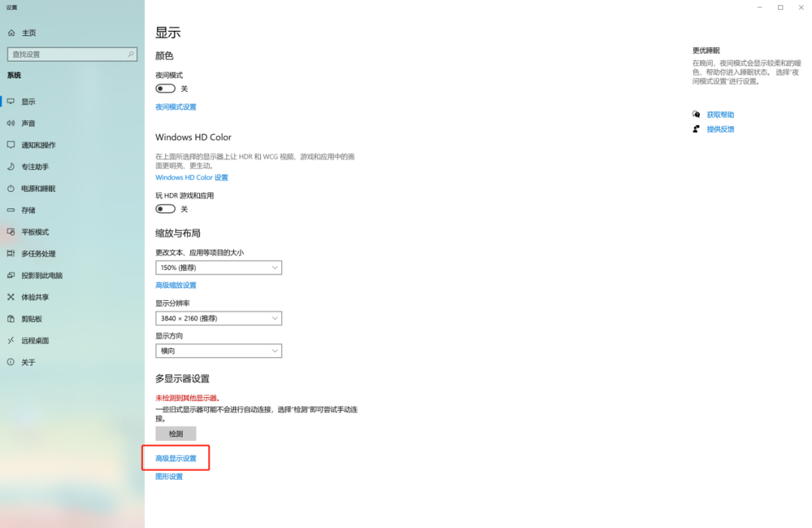This screenshot has width=812, height=528.
Task: Toggle 玩 HDR 游戏和应用 switch
Action: coord(165,209)
